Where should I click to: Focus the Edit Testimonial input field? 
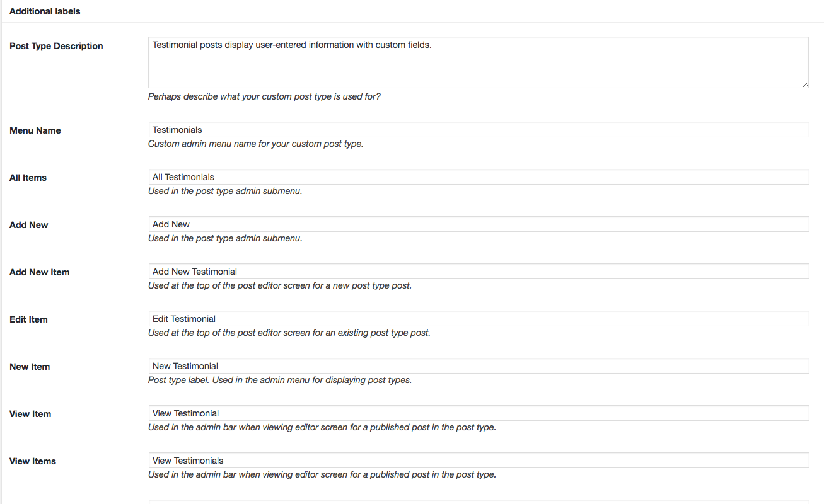point(479,319)
